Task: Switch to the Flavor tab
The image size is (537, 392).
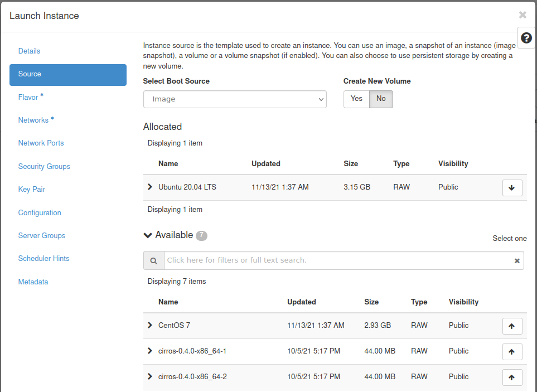Action: click(28, 97)
